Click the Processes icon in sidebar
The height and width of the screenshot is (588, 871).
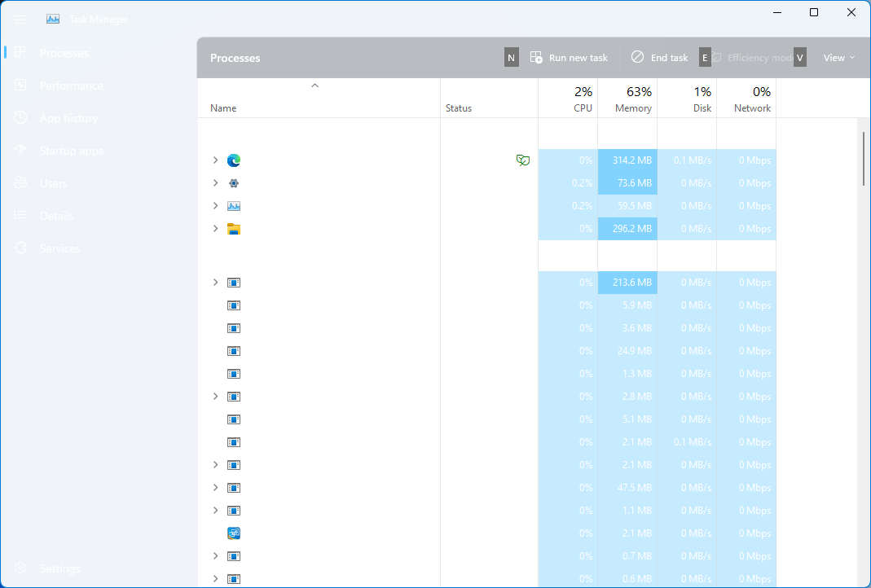click(x=20, y=52)
